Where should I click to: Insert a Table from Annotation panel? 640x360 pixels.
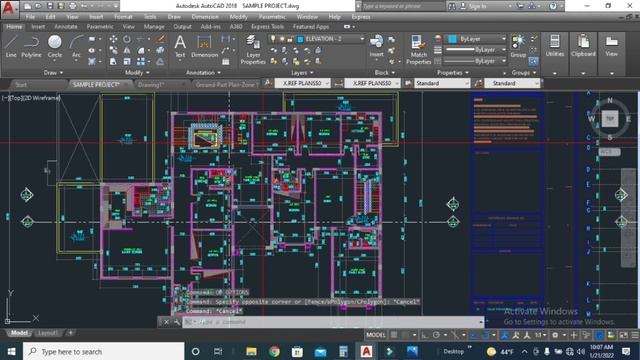(226, 62)
